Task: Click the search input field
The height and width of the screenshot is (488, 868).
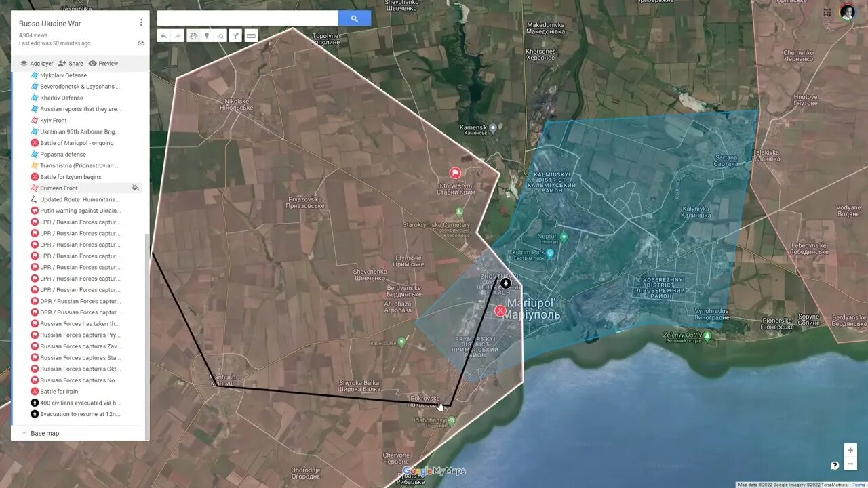Action: point(248,18)
